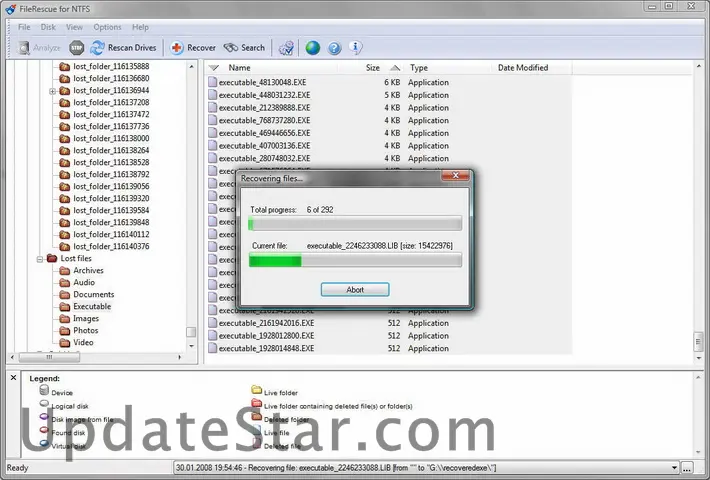Image resolution: width=710 pixels, height=480 pixels.
Task: Click the Current file progress bar
Action: (x=355, y=260)
